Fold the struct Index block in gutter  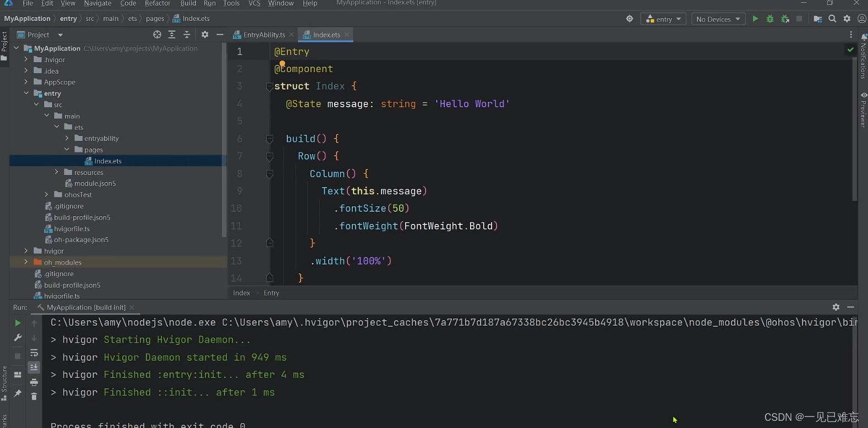tap(270, 86)
